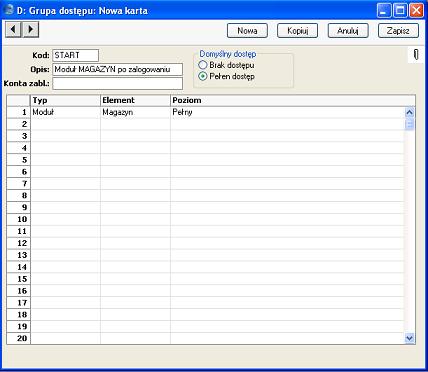Select row number 2 header

[19, 124]
